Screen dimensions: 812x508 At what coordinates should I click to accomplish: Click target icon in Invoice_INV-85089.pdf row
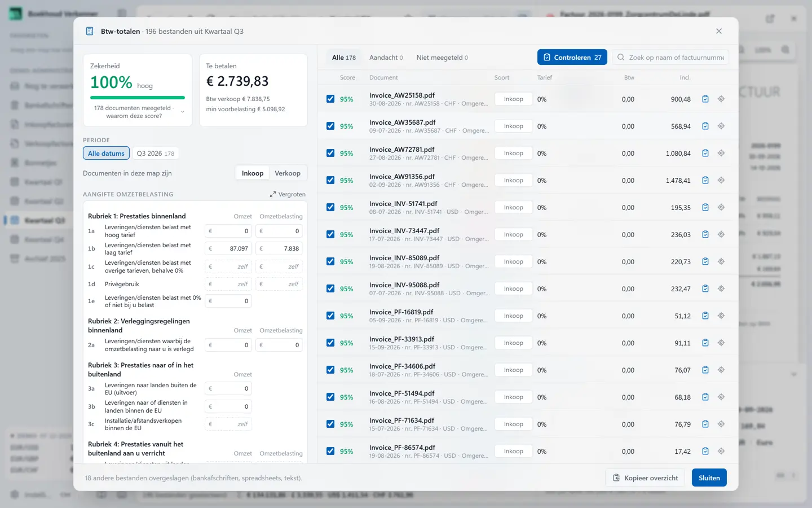click(x=721, y=261)
